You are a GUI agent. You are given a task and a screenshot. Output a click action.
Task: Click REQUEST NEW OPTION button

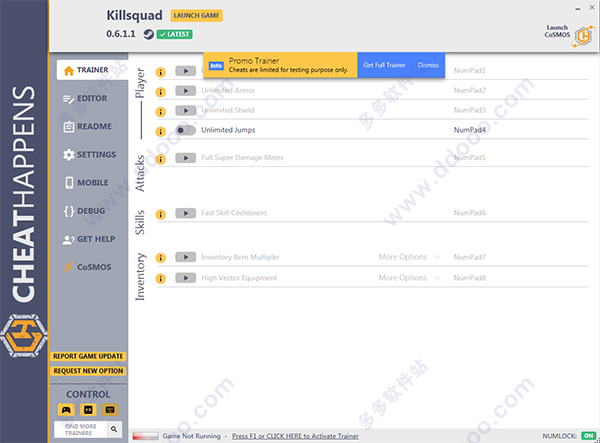pos(88,371)
